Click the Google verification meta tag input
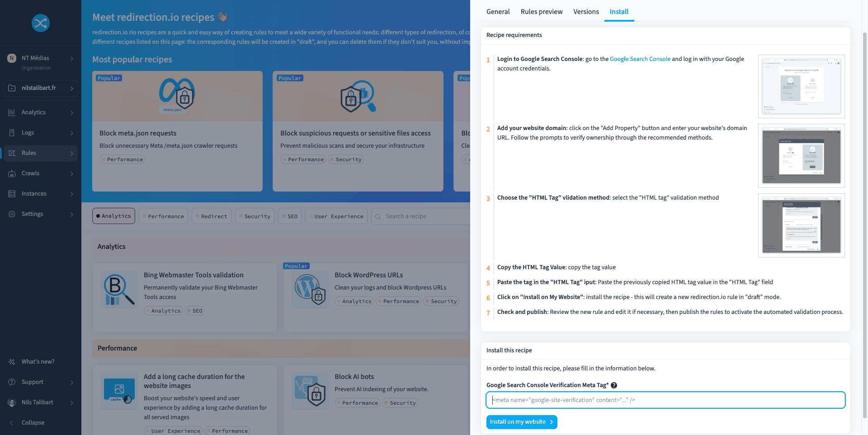 (x=665, y=400)
